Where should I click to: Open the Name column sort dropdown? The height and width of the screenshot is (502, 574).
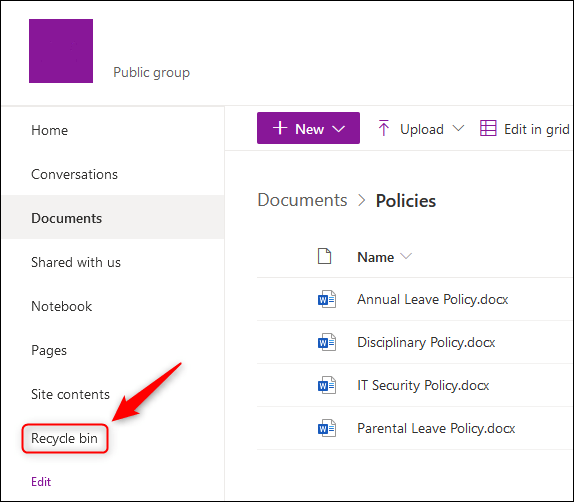pos(406,256)
